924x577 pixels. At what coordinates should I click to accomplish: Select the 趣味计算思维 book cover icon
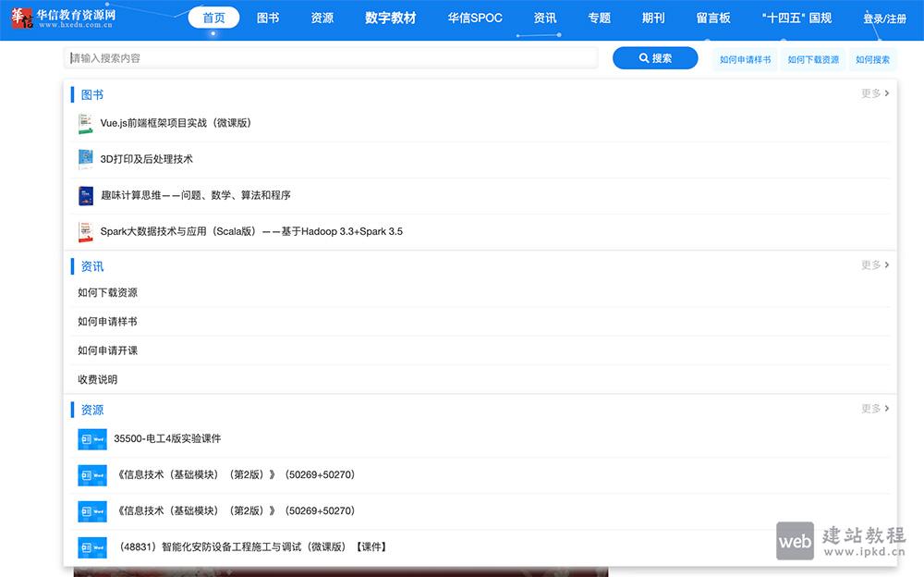82,195
